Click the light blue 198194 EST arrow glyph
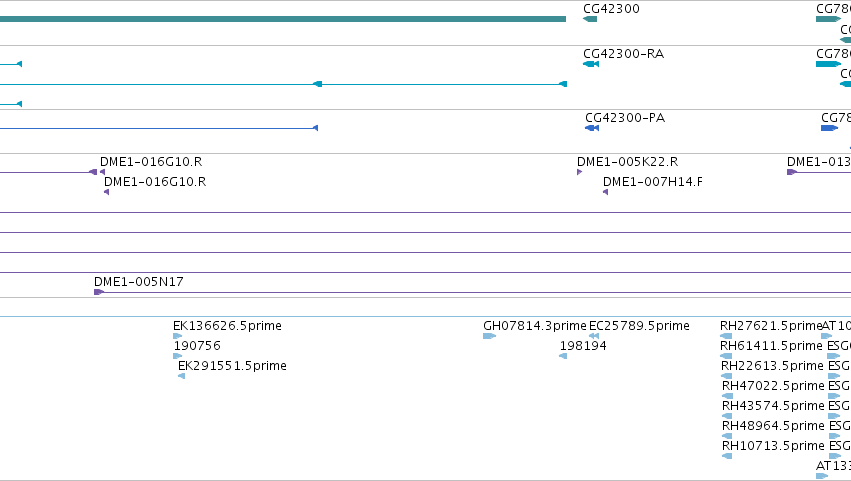Screen dimensions: 851x481 (x=563, y=356)
